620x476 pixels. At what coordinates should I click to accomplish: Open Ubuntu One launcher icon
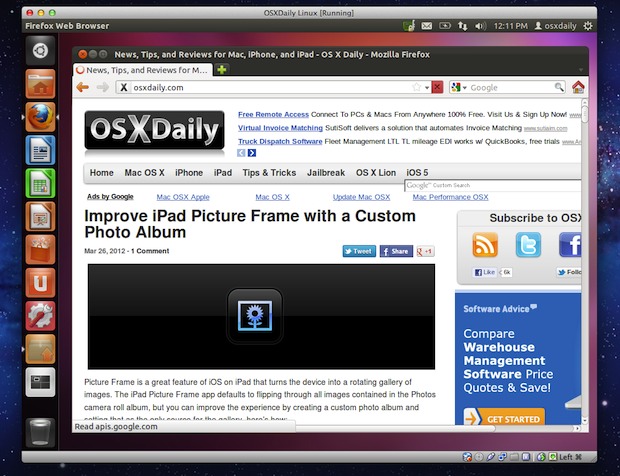point(40,283)
